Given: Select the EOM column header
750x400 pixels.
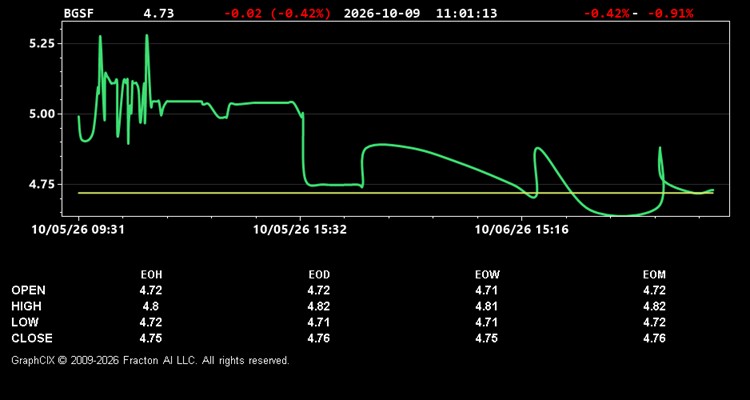Looking at the screenshot, I should (x=654, y=275).
